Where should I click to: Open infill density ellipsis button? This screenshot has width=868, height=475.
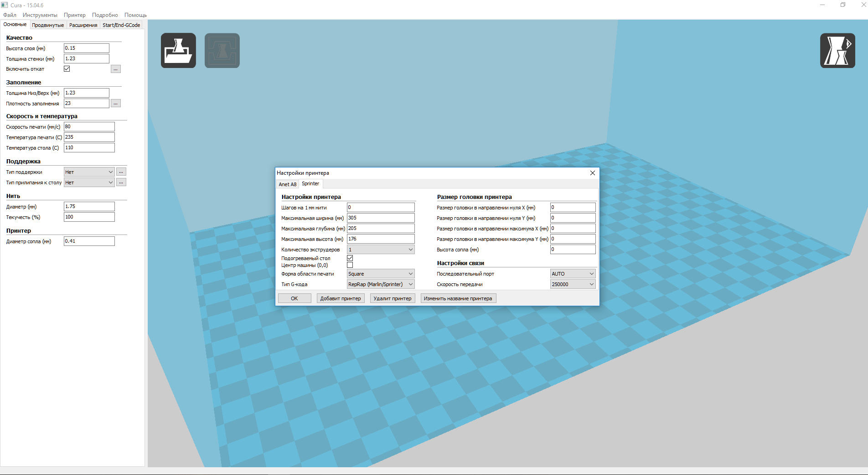pyautogui.click(x=116, y=104)
